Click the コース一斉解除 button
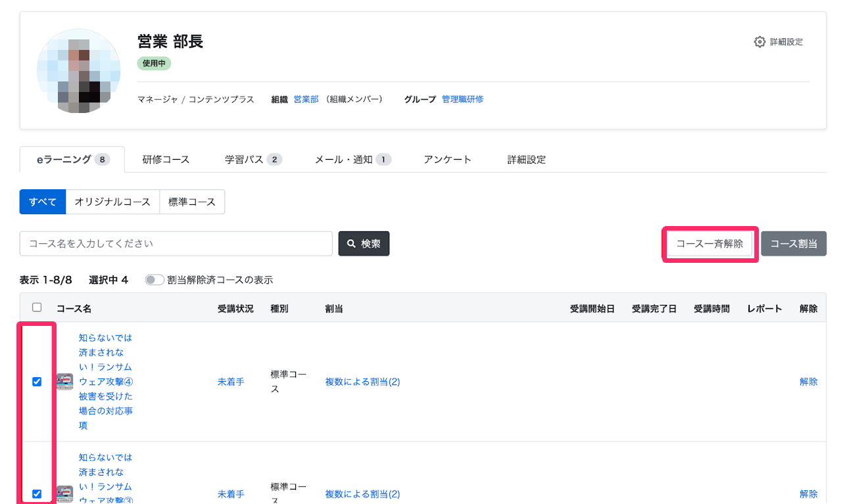 click(710, 244)
